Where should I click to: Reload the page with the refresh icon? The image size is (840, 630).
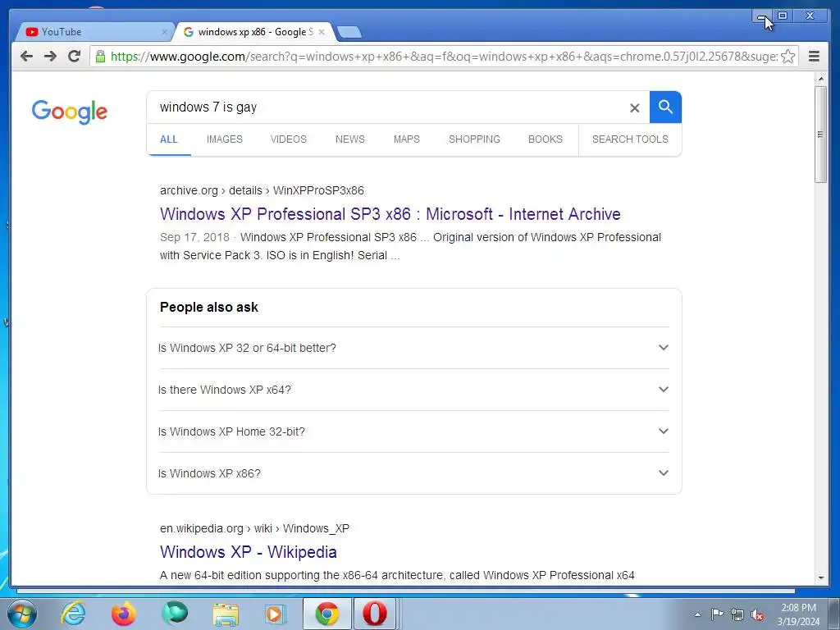coord(74,56)
